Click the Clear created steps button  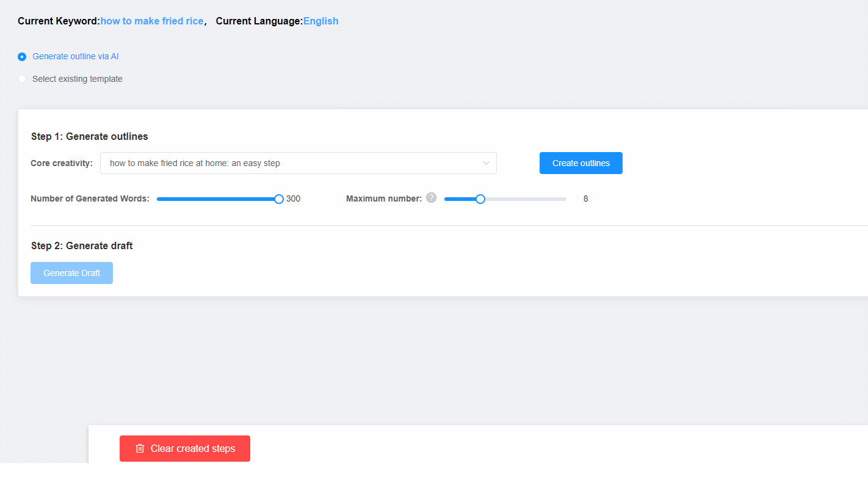pyautogui.click(x=185, y=448)
